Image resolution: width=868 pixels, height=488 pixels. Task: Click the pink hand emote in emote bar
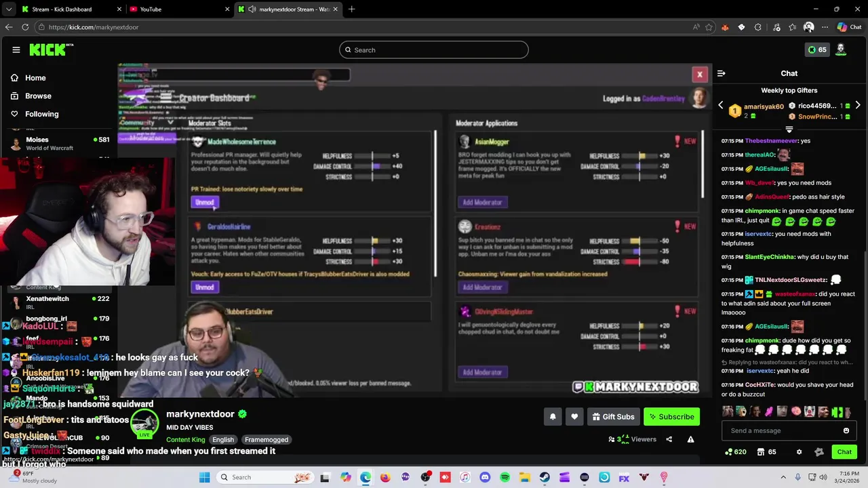[x=768, y=411]
